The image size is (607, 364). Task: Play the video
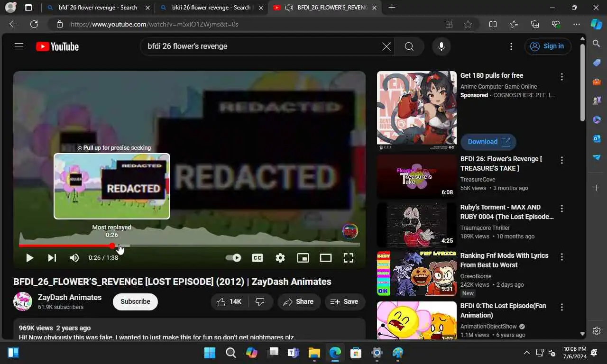[29, 258]
